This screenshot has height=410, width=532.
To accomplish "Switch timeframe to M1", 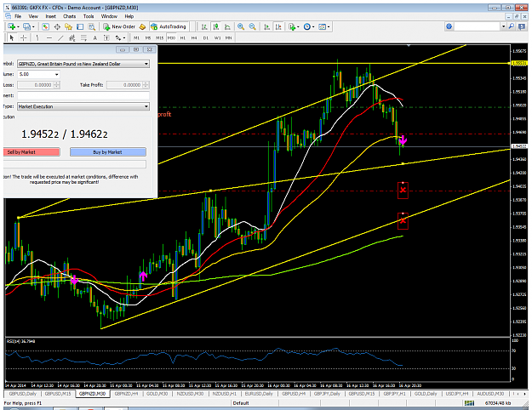I will point(136,38).
